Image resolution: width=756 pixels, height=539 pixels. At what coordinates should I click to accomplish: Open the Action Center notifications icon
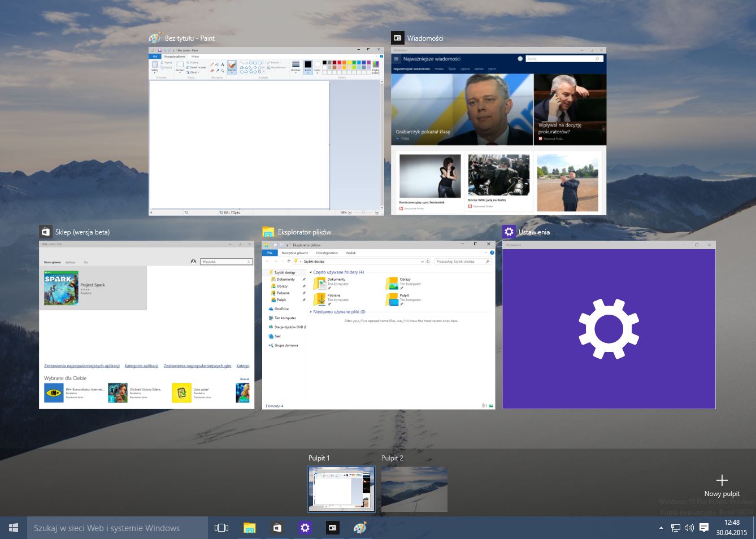704,528
